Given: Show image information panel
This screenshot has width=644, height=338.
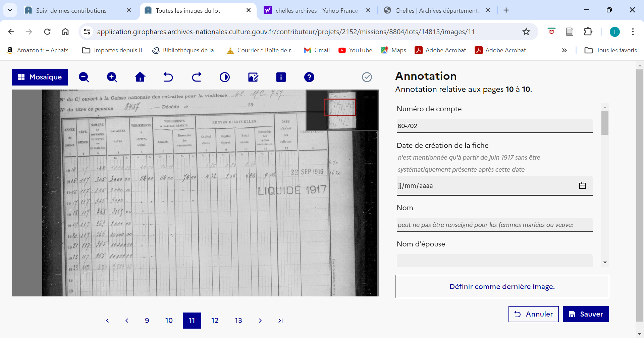Looking at the screenshot, I should [x=281, y=77].
